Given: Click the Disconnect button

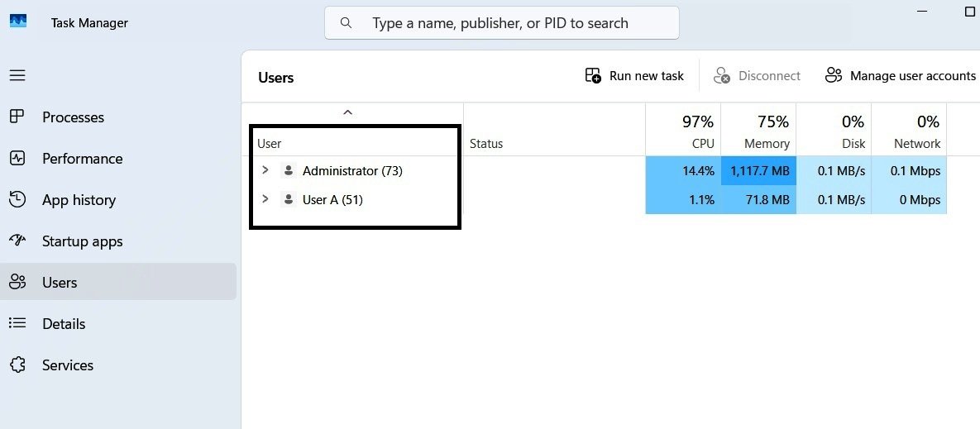Looking at the screenshot, I should 757,75.
